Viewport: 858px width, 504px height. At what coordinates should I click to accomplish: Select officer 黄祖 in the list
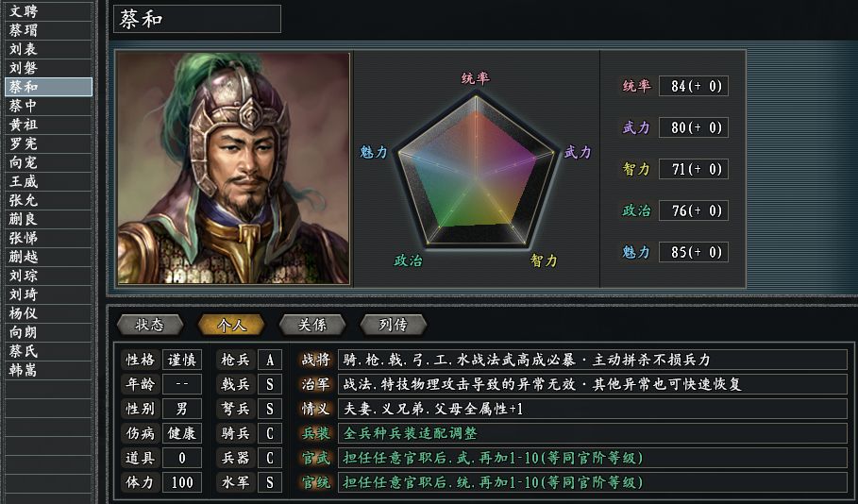coord(24,125)
